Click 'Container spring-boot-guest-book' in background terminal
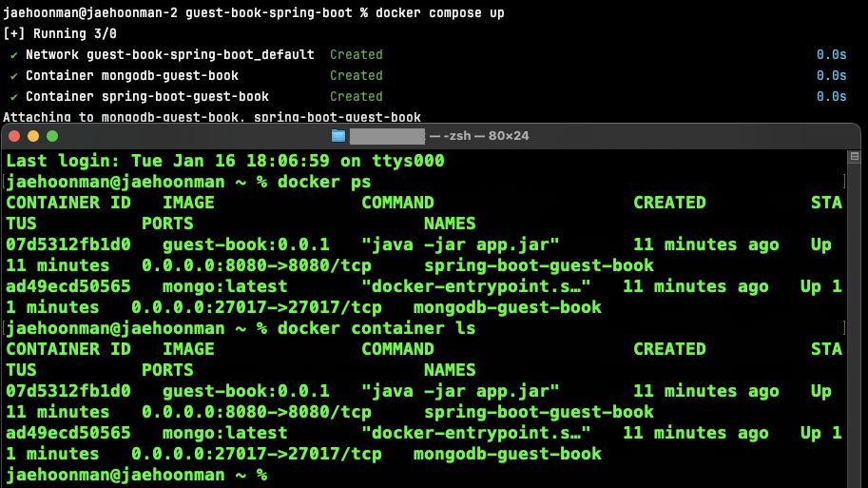 click(146, 96)
